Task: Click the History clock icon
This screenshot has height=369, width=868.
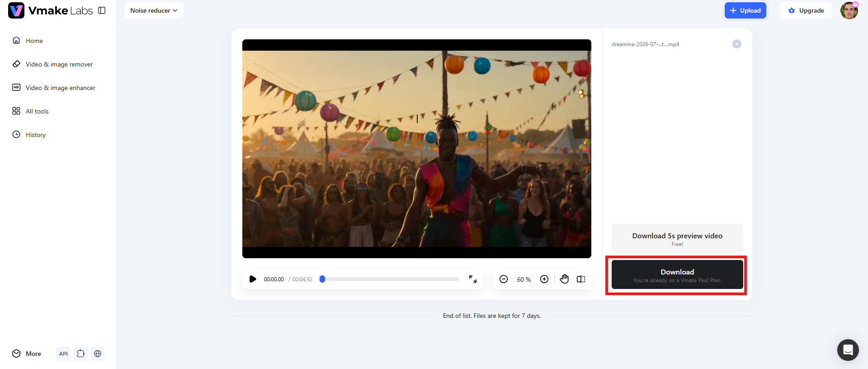Action: (16, 134)
